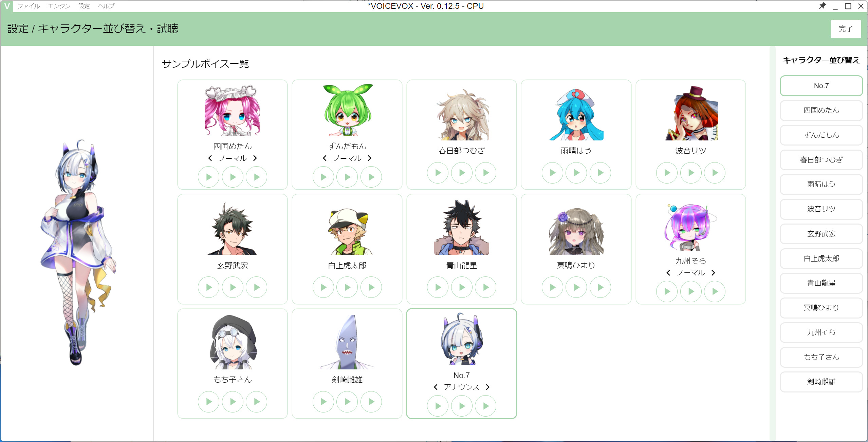Play second sample voice of 波音リツ

point(691,173)
